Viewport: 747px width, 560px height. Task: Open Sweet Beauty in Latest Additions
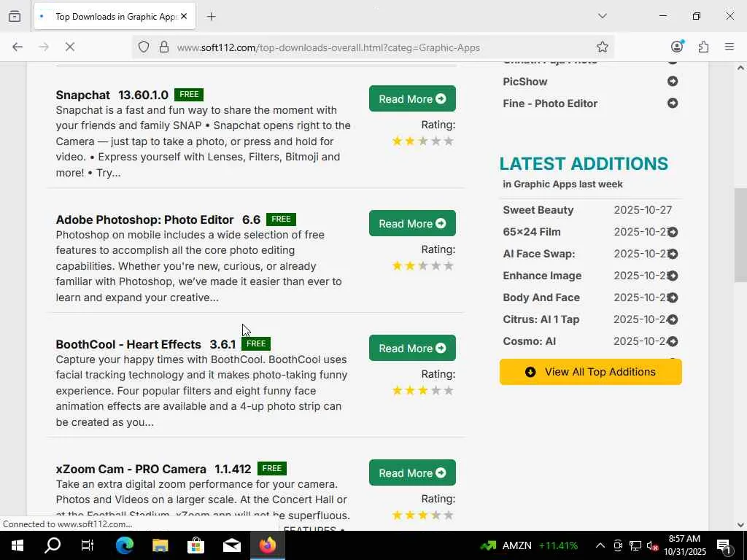point(538,210)
